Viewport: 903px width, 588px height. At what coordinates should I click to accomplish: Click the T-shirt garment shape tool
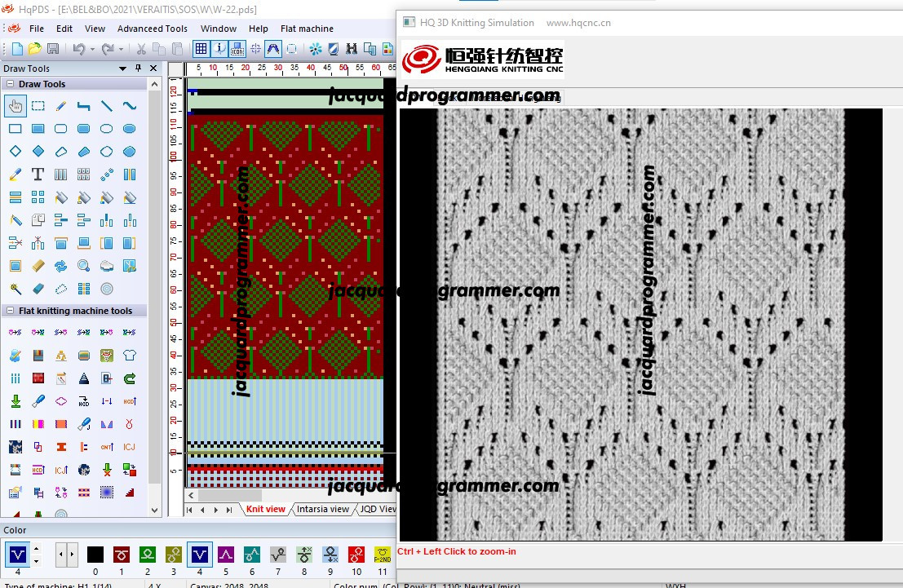130,356
